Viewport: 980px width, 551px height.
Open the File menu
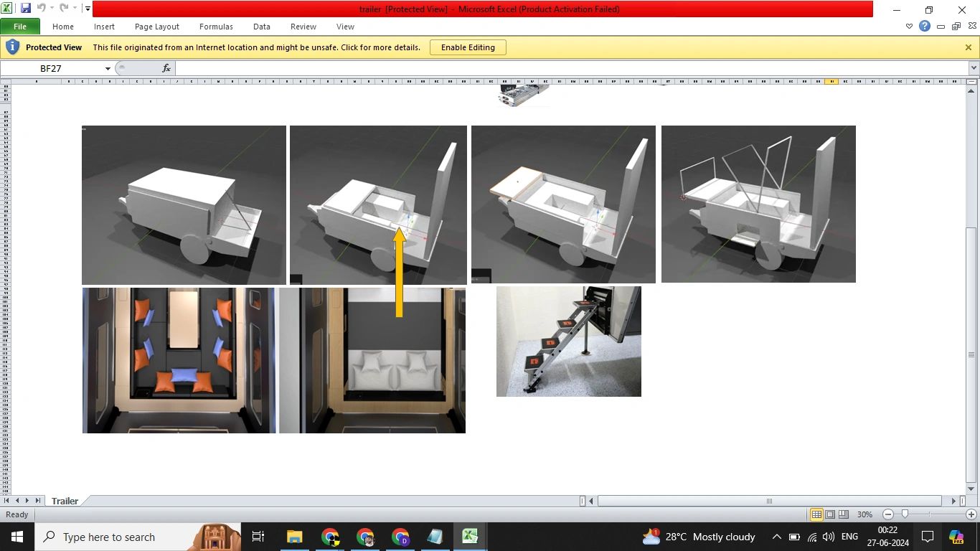click(21, 26)
